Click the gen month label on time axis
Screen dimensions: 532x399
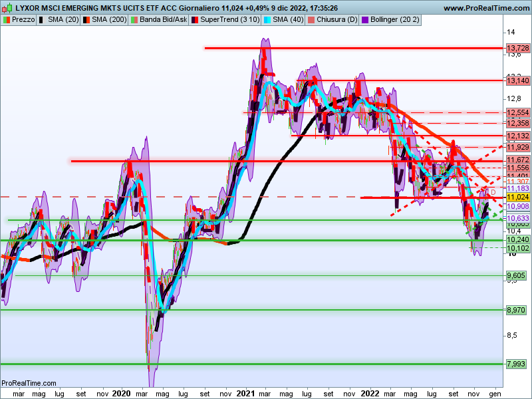coord(495,394)
